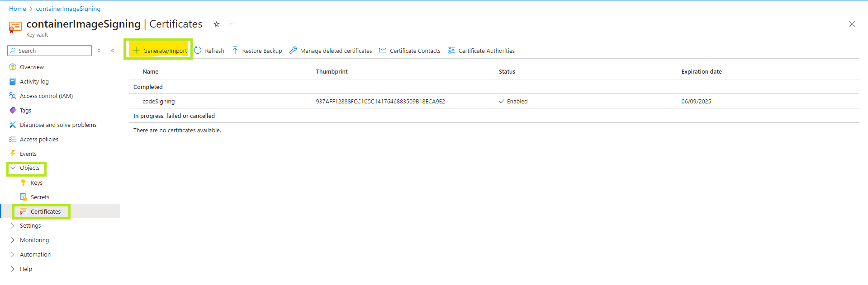This screenshot has width=868, height=285.
Task: Click the Tags purple tag icon
Action: [13, 110]
